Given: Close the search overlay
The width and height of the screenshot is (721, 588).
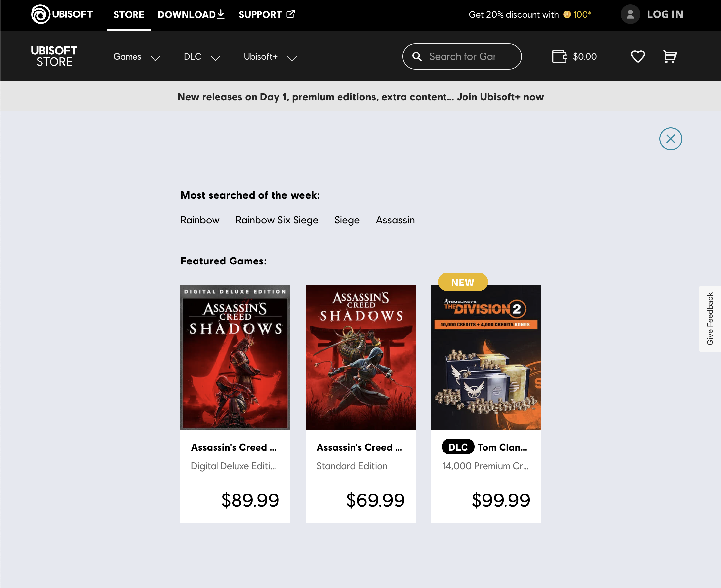Looking at the screenshot, I should [670, 138].
